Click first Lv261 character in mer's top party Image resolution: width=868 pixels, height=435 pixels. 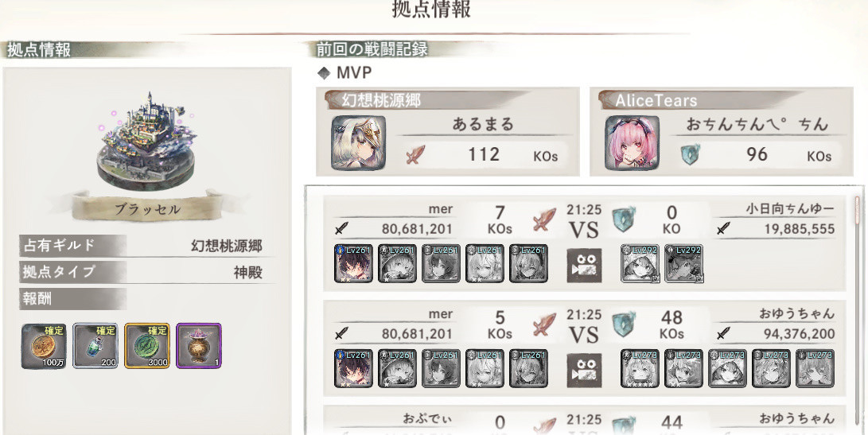click(353, 263)
